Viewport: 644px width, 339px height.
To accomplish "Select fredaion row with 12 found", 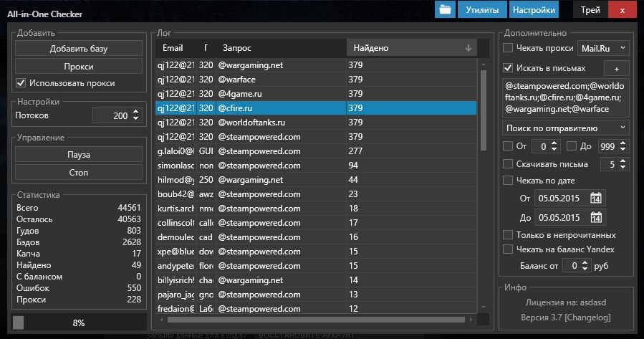I will [316, 308].
